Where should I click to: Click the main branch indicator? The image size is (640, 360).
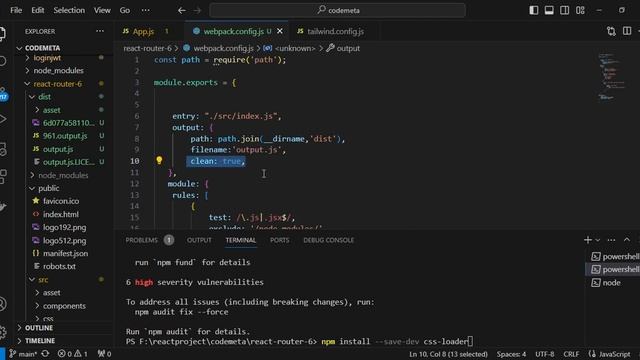(23, 354)
